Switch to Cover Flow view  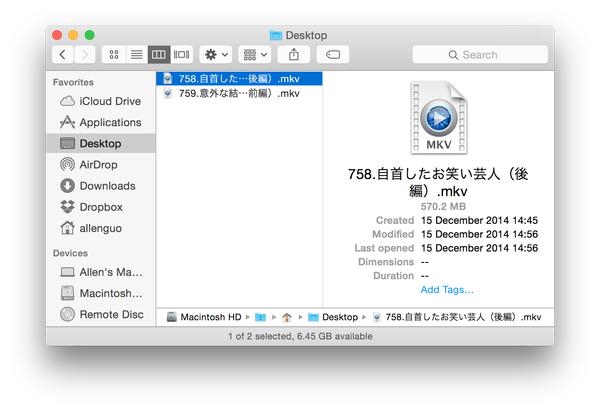(x=181, y=55)
